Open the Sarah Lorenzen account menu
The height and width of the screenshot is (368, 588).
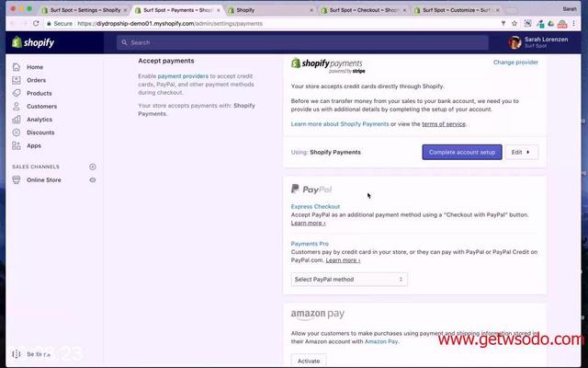pos(537,42)
